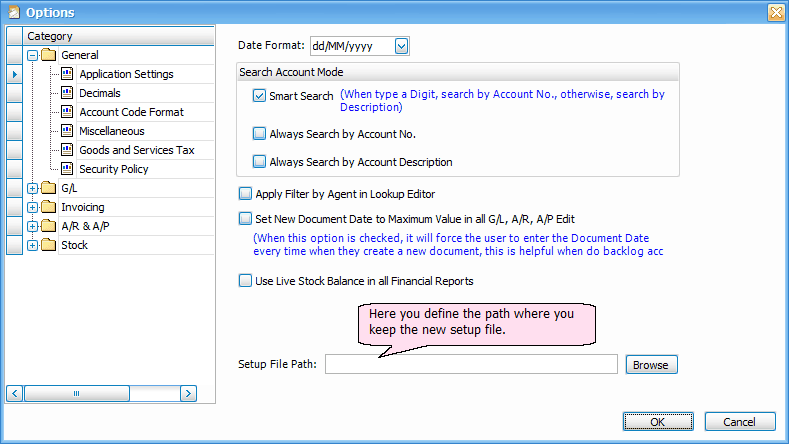789x444 pixels.
Task: Enable Use Live Stock Balance checkbox
Action: click(246, 281)
